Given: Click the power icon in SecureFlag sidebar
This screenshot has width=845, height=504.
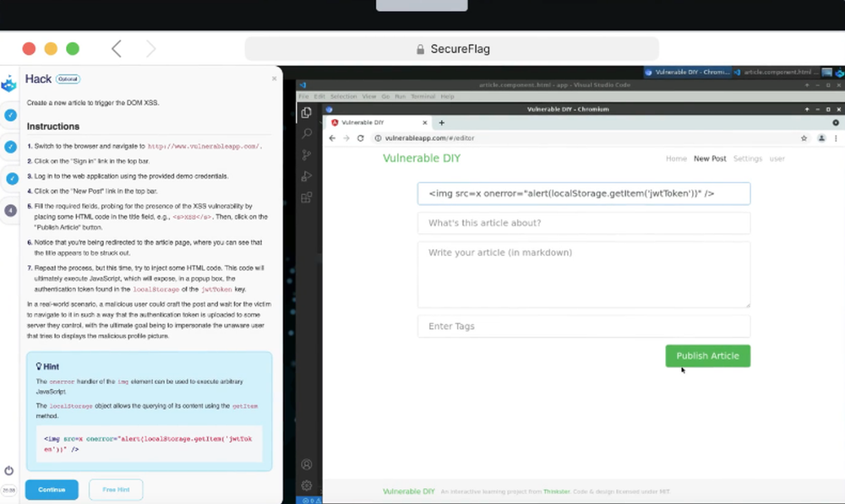Looking at the screenshot, I should tap(8, 470).
